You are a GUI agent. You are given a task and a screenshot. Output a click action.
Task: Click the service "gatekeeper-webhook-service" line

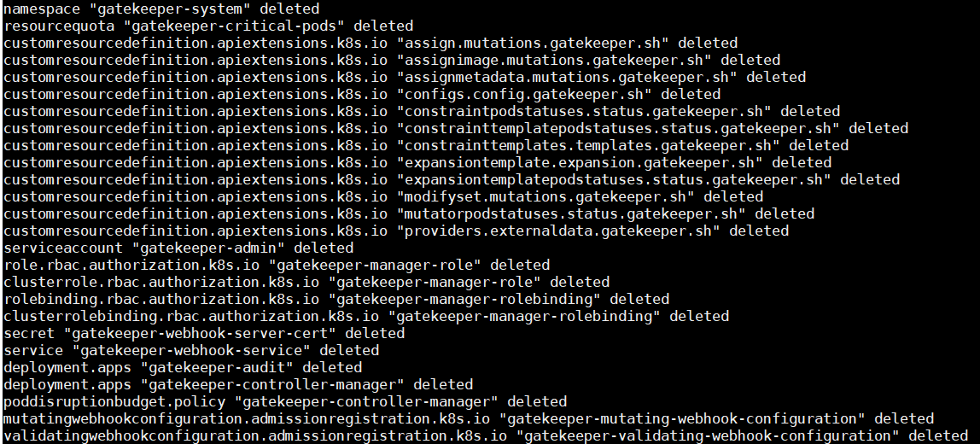click(x=191, y=350)
